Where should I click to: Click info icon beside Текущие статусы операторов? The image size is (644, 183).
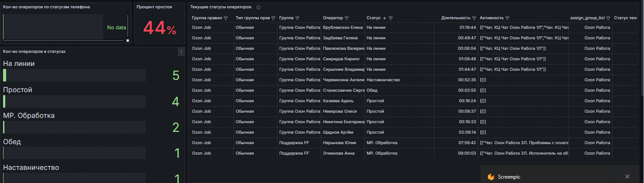click(258, 7)
